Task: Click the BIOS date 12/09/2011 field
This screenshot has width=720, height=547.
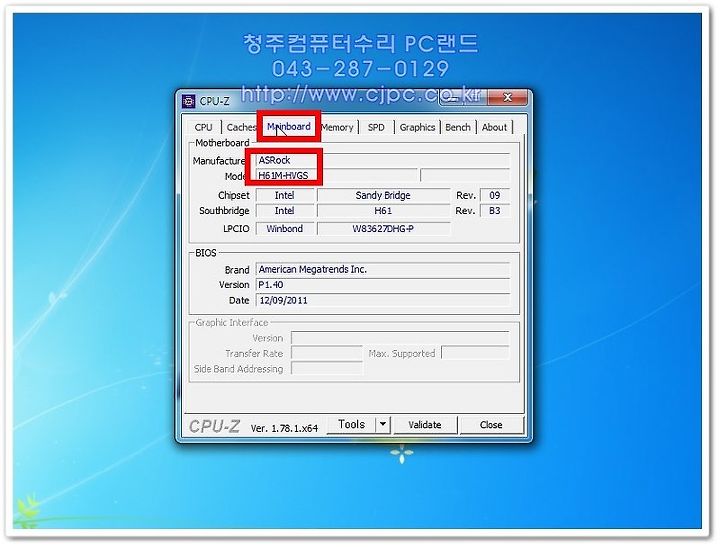Action: click(x=382, y=300)
